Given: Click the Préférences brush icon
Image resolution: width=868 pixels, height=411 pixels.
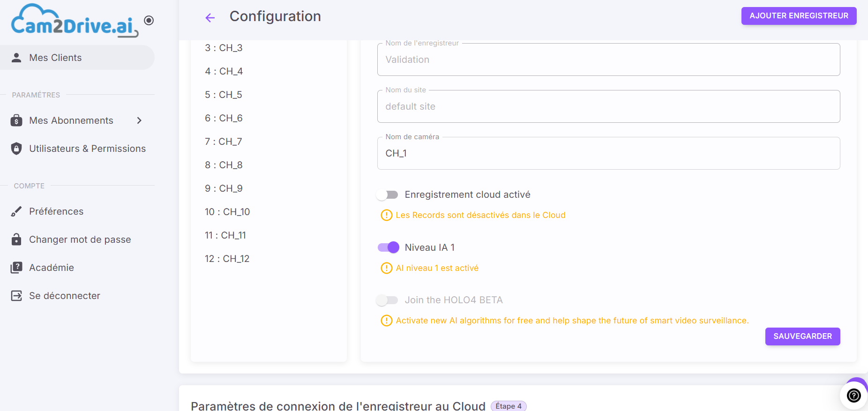Looking at the screenshot, I should point(16,211).
